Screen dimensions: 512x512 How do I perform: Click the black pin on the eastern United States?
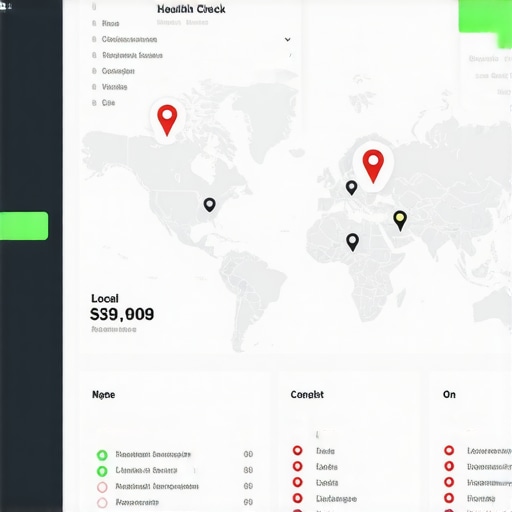pos(209,204)
